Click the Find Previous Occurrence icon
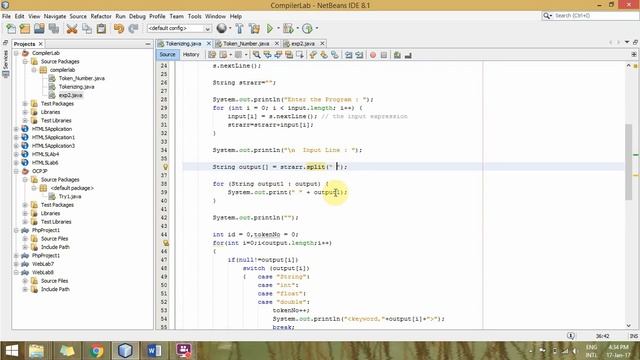This screenshot has width=640, height=360. (x=267, y=55)
